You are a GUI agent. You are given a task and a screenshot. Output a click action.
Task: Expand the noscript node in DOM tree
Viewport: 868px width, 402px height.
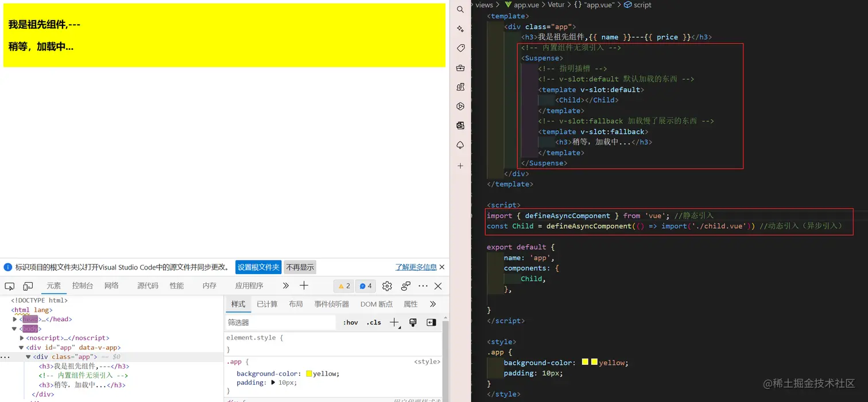point(22,338)
